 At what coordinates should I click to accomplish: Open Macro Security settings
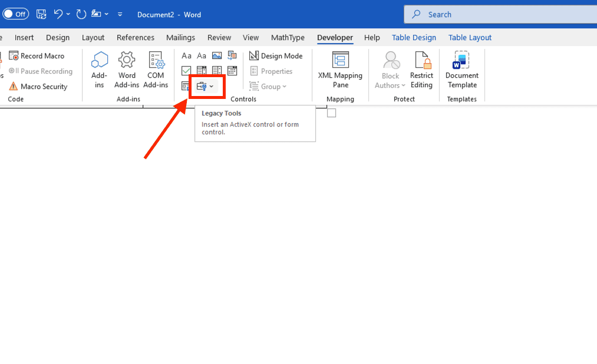point(38,87)
